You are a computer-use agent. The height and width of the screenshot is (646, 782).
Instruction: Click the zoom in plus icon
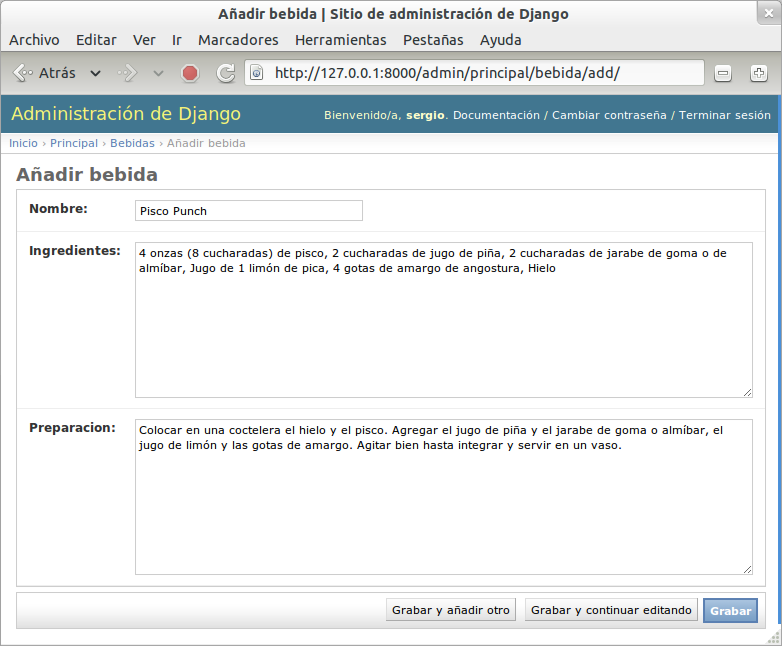tap(759, 73)
